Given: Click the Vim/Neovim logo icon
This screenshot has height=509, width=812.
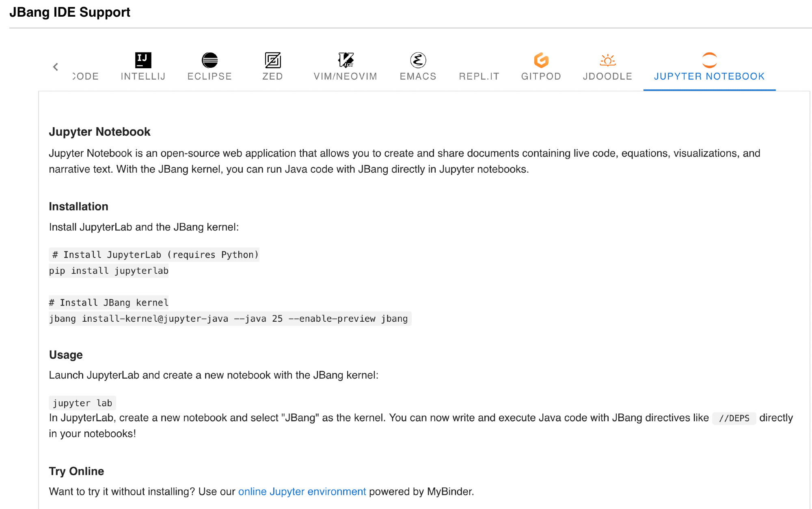Looking at the screenshot, I should tap(346, 60).
